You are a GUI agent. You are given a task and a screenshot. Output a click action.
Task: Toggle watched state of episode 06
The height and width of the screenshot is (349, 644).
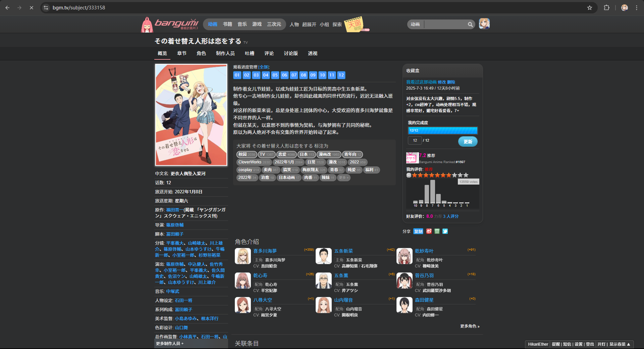pos(284,75)
